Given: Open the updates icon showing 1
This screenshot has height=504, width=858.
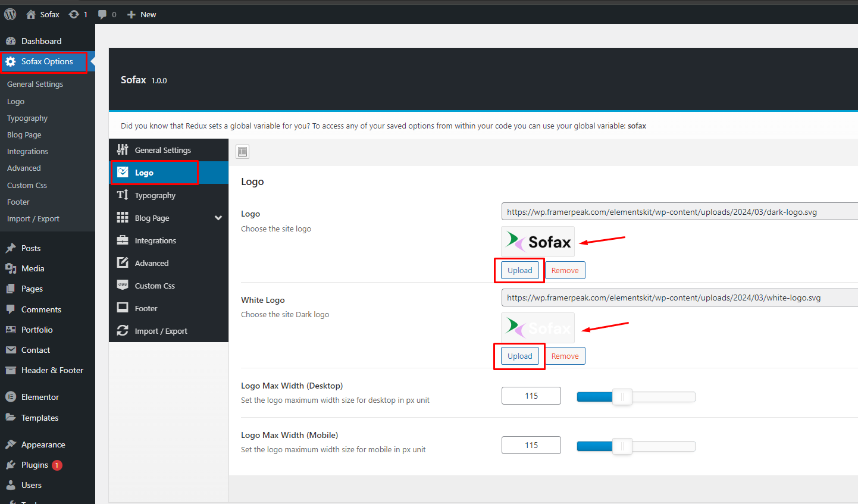Looking at the screenshot, I should (74, 14).
